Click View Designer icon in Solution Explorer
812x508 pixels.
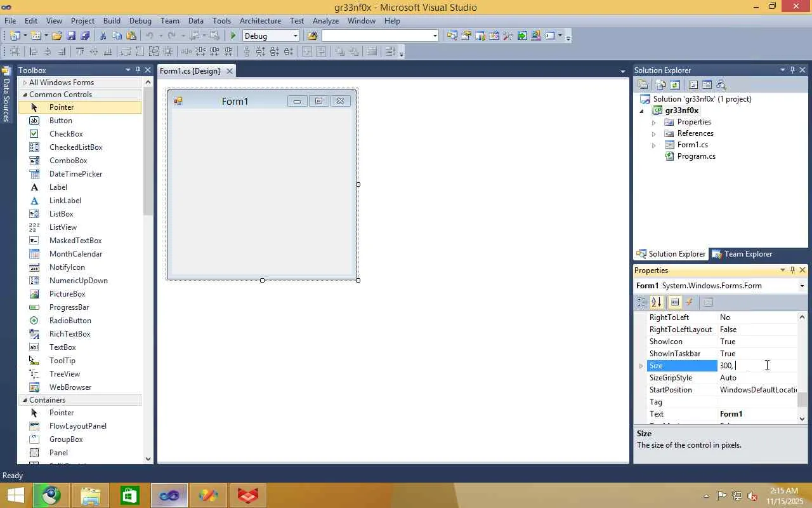click(x=707, y=84)
